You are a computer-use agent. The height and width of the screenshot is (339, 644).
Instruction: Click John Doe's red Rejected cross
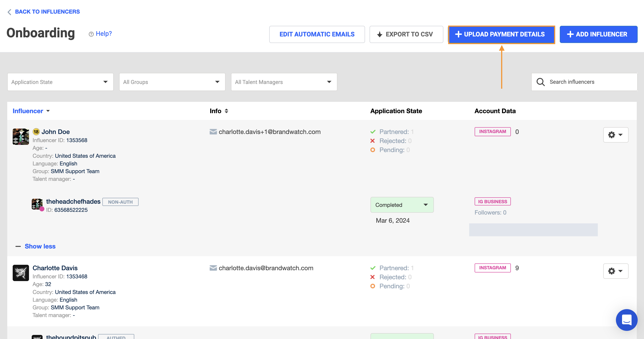372,141
